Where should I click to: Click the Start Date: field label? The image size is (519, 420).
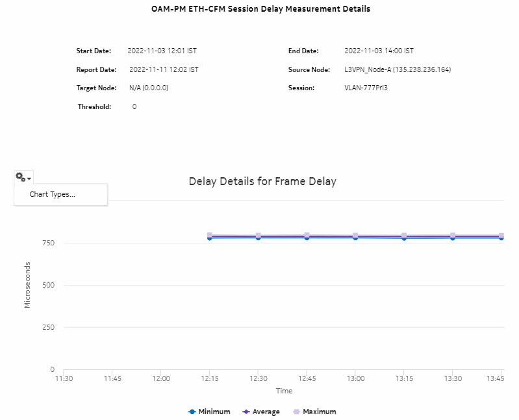tap(94, 51)
